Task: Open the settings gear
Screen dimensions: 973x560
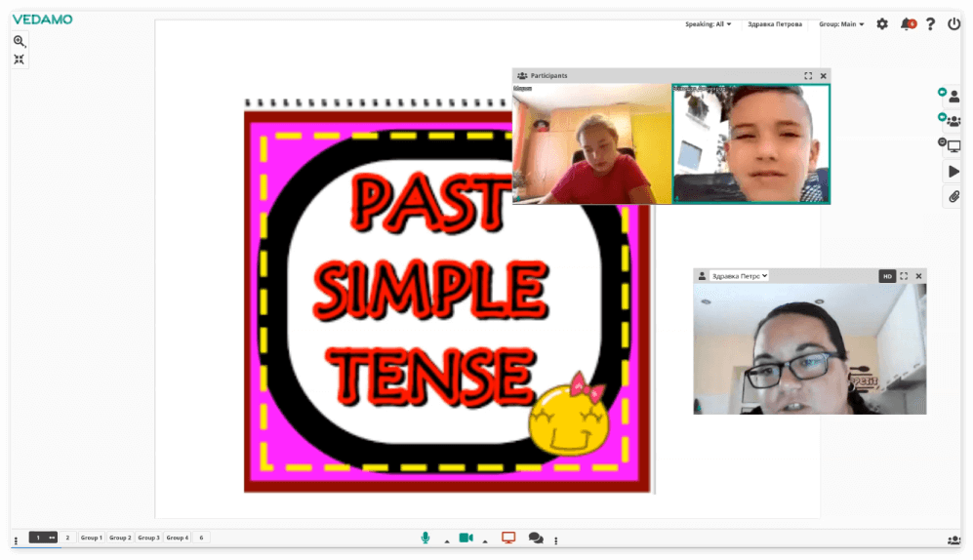Action: click(882, 24)
